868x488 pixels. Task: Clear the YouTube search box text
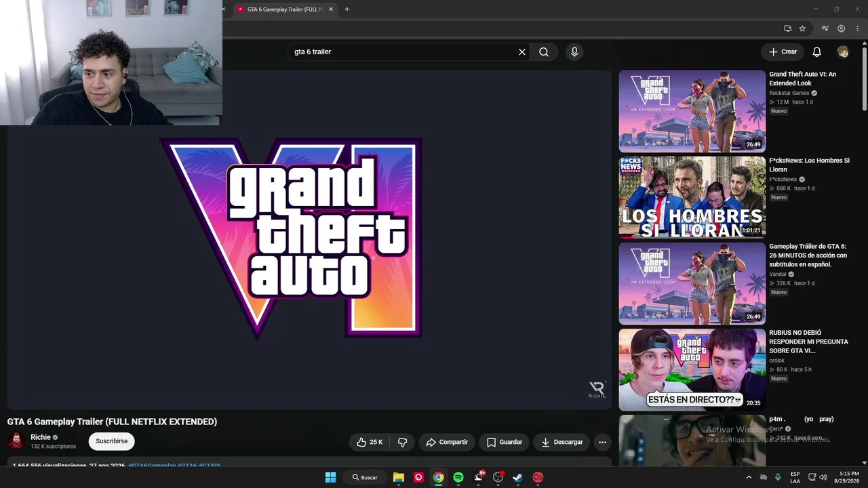[x=522, y=52]
